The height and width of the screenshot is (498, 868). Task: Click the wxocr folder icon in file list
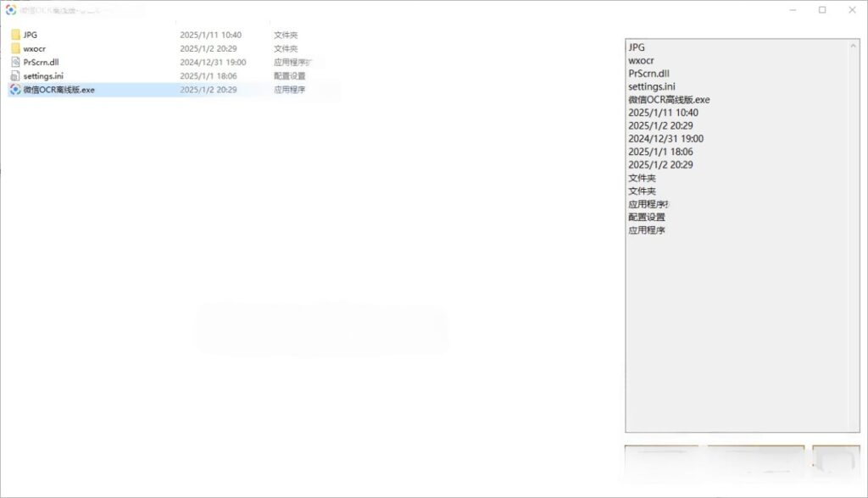coord(15,48)
